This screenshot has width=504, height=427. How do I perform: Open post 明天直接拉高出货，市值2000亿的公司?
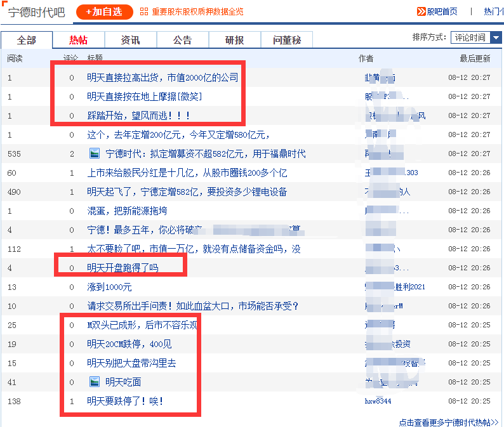click(x=162, y=77)
